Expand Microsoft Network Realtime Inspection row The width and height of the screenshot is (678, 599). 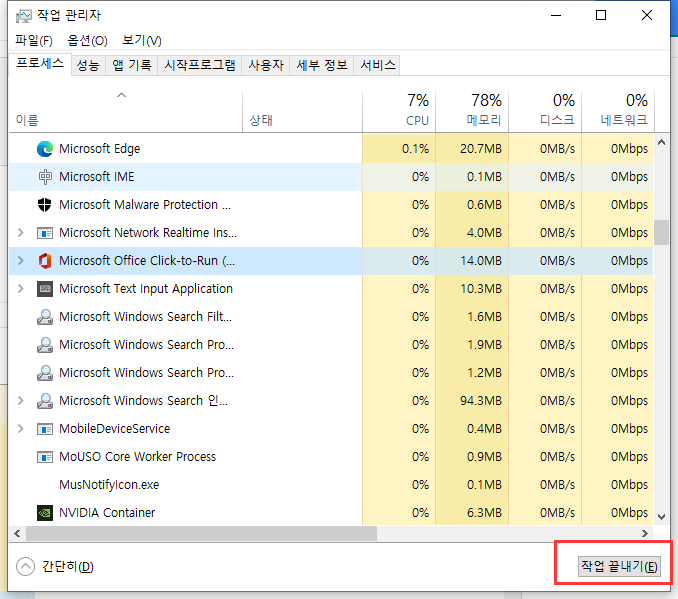tap(20, 233)
